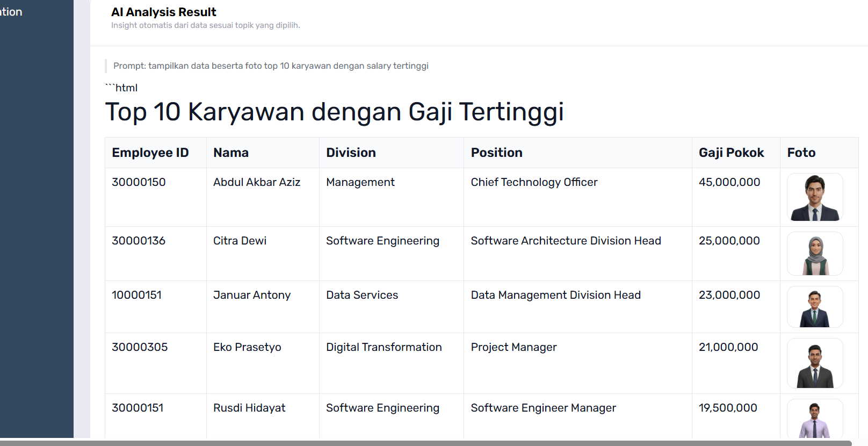Click the Foto column header
868x446 pixels.
click(x=801, y=153)
